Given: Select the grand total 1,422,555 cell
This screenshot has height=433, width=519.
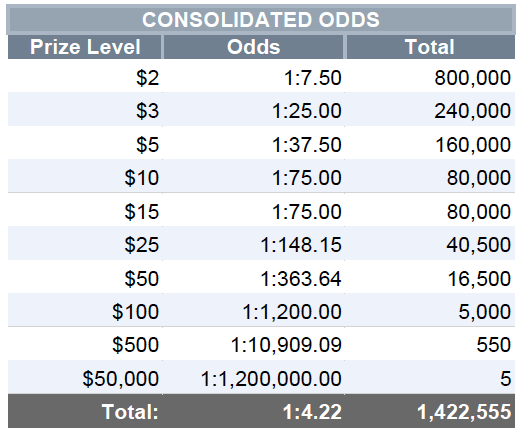Looking at the screenshot, I should 430,411.
